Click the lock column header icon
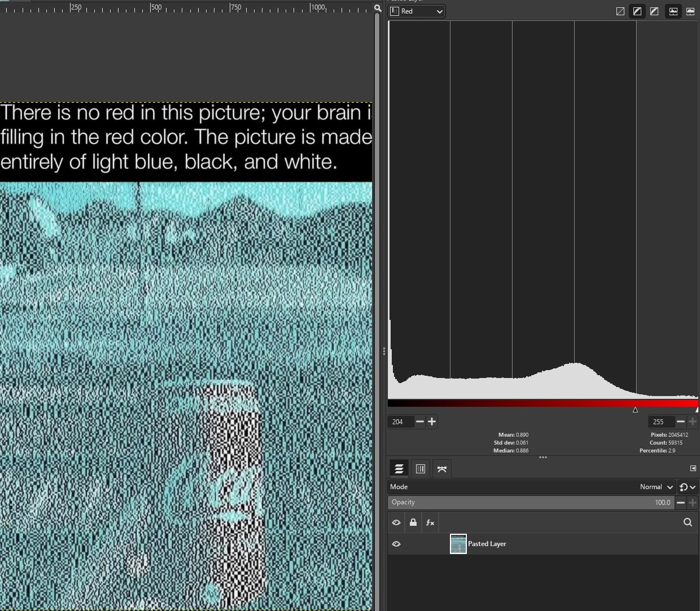 tap(413, 523)
